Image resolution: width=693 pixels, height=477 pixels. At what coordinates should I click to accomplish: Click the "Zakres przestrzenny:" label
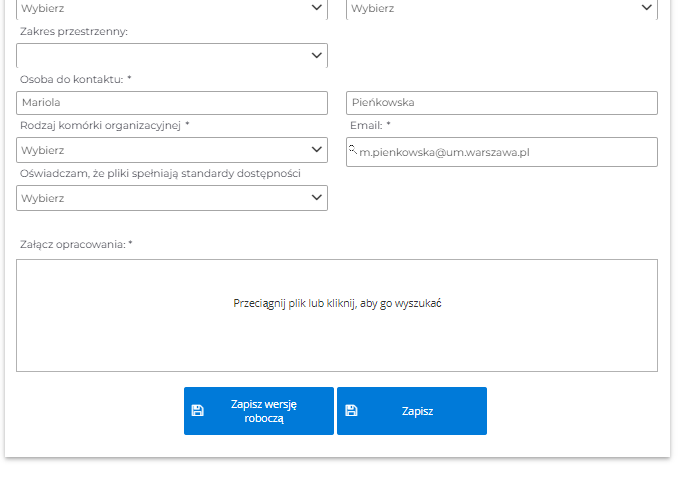click(x=74, y=32)
